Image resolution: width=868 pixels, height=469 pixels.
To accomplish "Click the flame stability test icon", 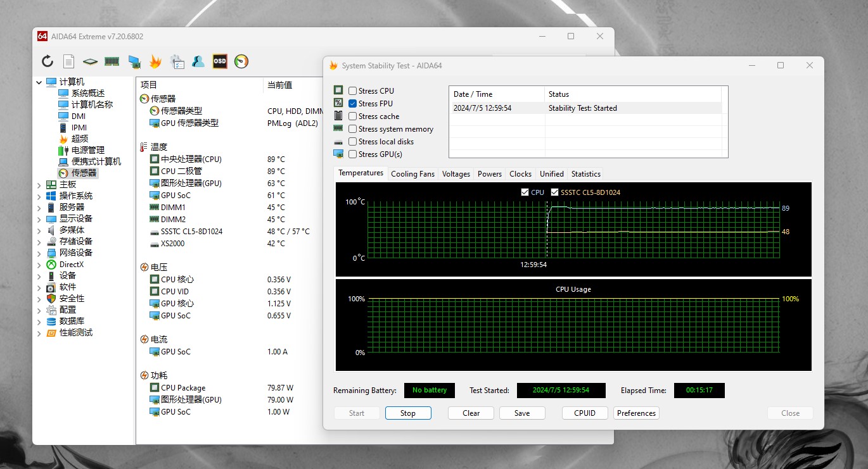I will (x=155, y=61).
